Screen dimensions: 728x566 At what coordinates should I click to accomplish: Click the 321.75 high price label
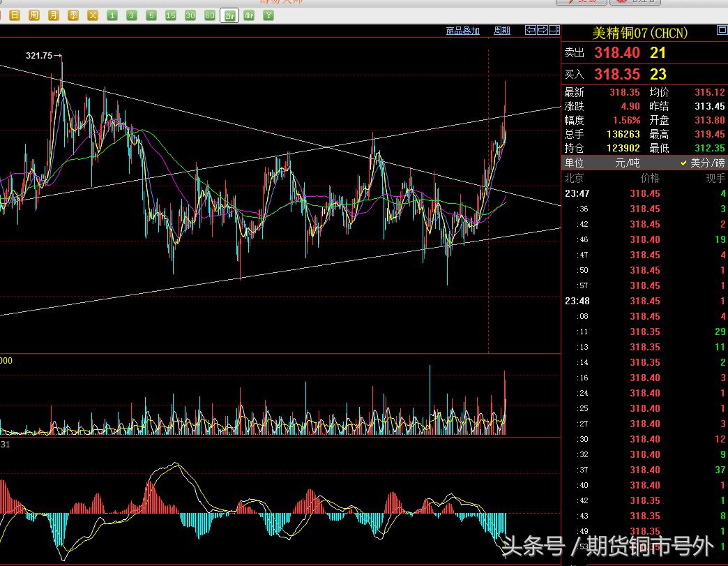tap(39, 56)
